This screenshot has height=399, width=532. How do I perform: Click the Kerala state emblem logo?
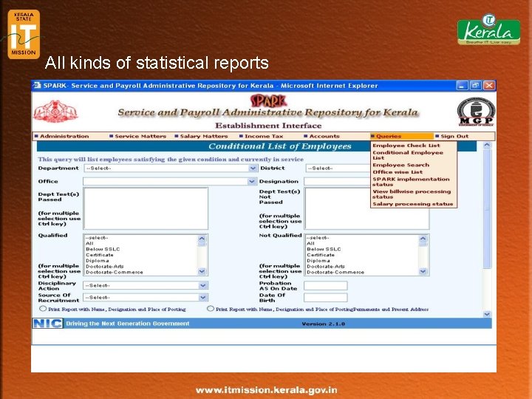pos(55,111)
